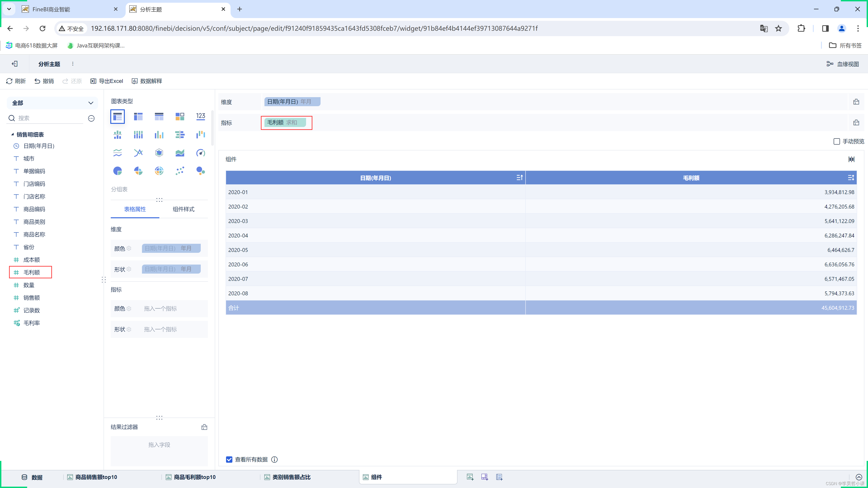Click the 撤销 undo button
Image resolution: width=868 pixels, height=488 pixels.
(x=44, y=81)
